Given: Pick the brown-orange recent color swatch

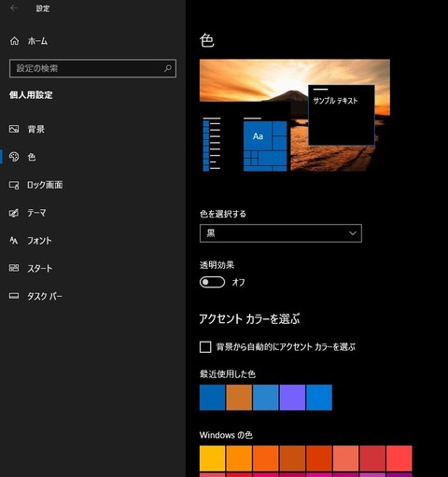Looking at the screenshot, I should click(239, 398).
